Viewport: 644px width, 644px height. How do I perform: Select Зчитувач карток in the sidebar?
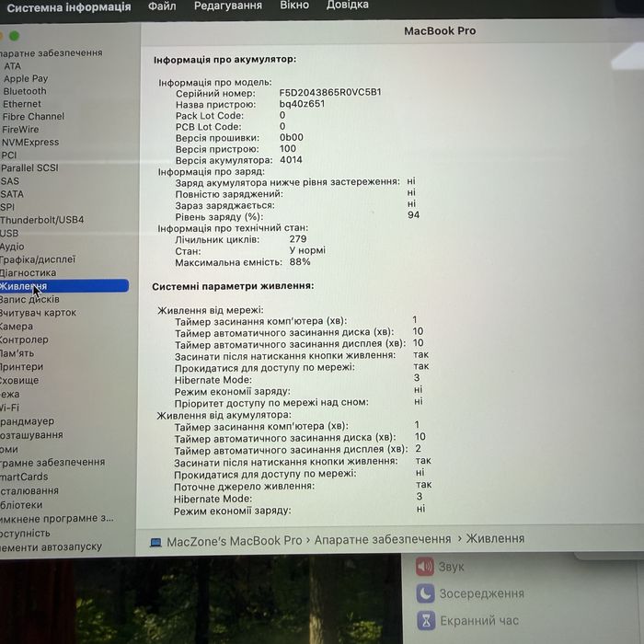[x=38, y=313]
